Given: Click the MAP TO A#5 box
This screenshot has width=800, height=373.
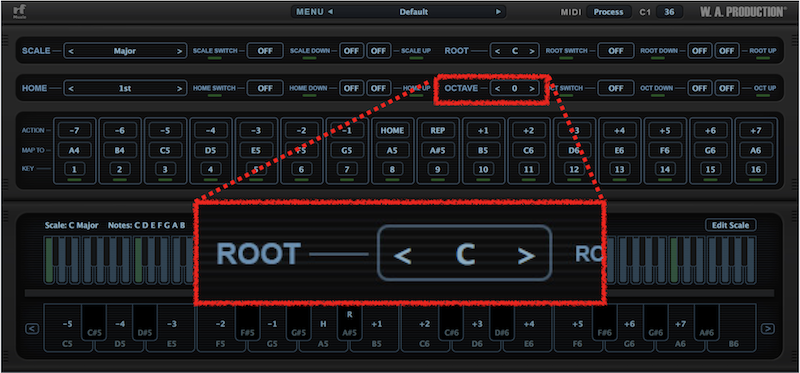Looking at the screenshot, I should [x=438, y=150].
